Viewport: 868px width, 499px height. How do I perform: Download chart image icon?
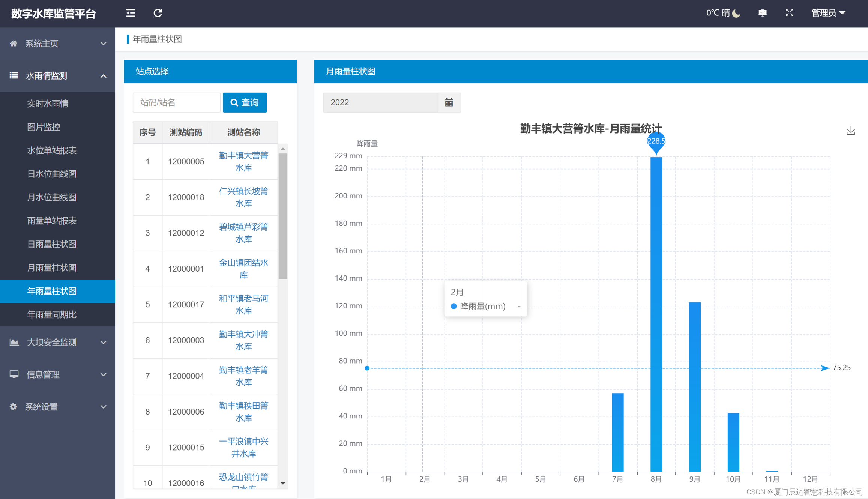pos(850,131)
